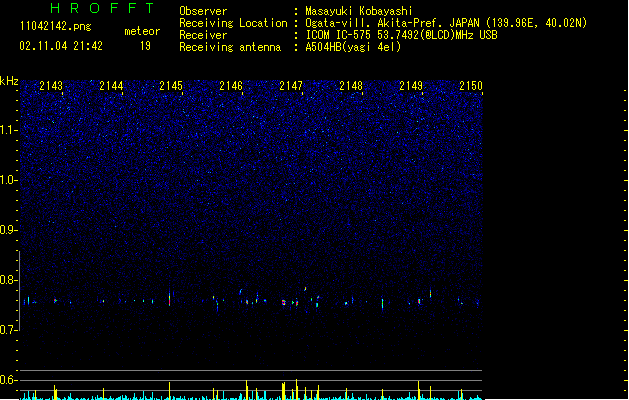Image resolution: width=629 pixels, height=400 pixels.
Task: Click the 2144 time marker
Action: (111, 86)
